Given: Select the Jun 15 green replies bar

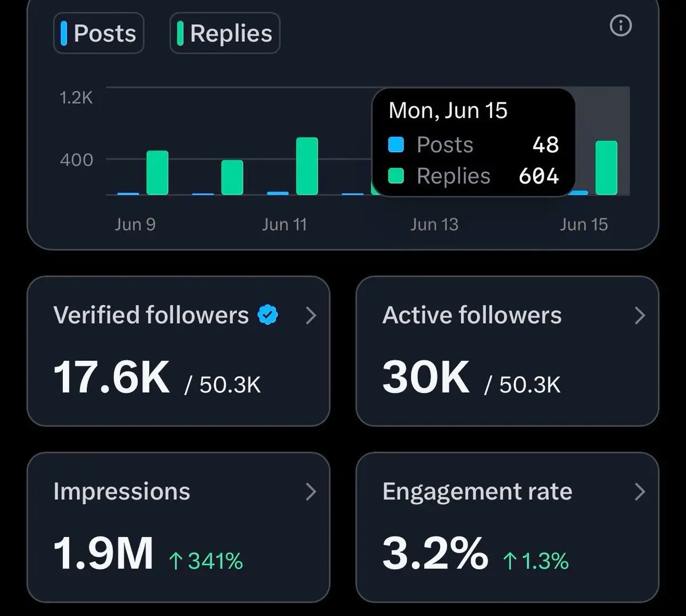Looking at the screenshot, I should [607, 168].
